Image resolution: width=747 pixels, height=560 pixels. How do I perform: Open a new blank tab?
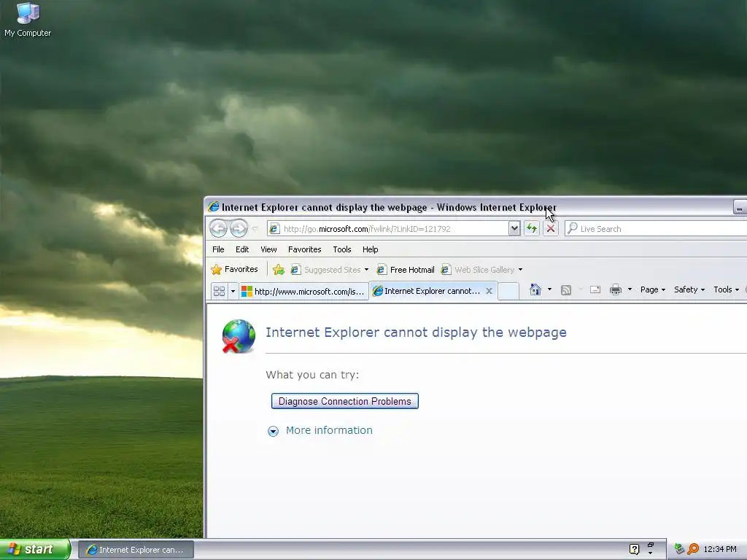tap(508, 291)
